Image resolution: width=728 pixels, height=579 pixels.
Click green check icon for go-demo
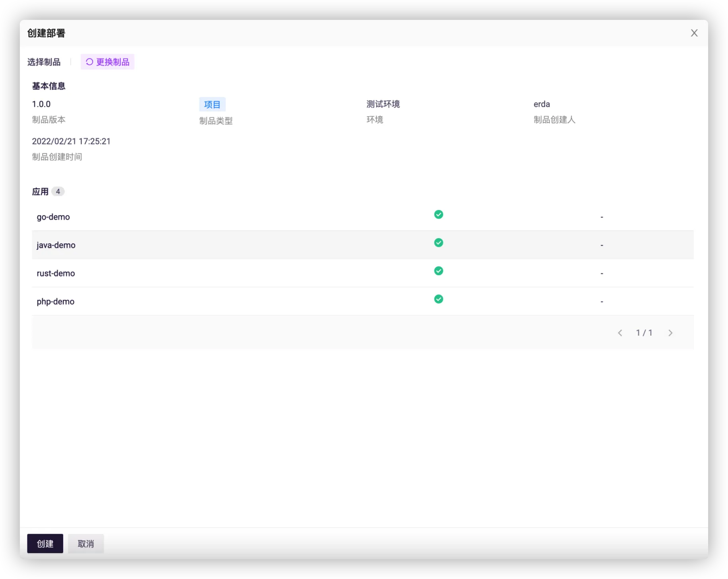coord(438,215)
